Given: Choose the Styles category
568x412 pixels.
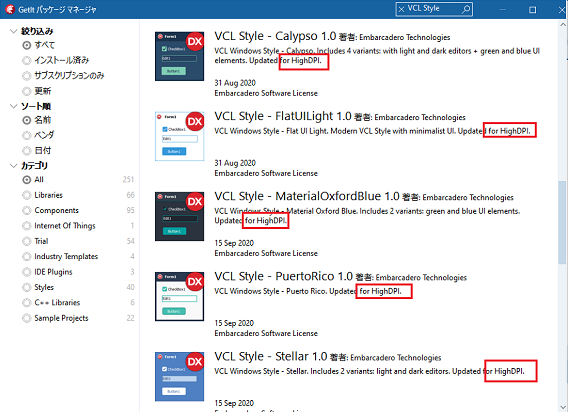Looking at the screenshot, I should 26,287.
